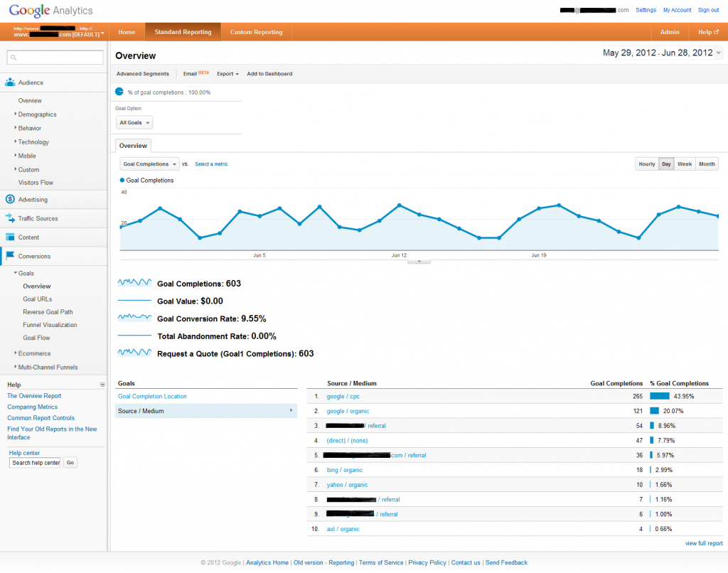Open the All Goals dropdown

click(134, 122)
